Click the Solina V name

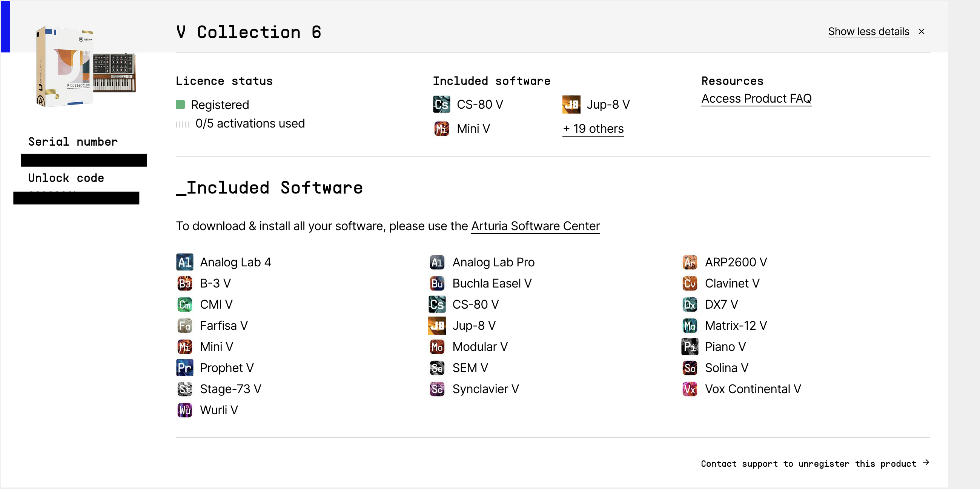[726, 368]
